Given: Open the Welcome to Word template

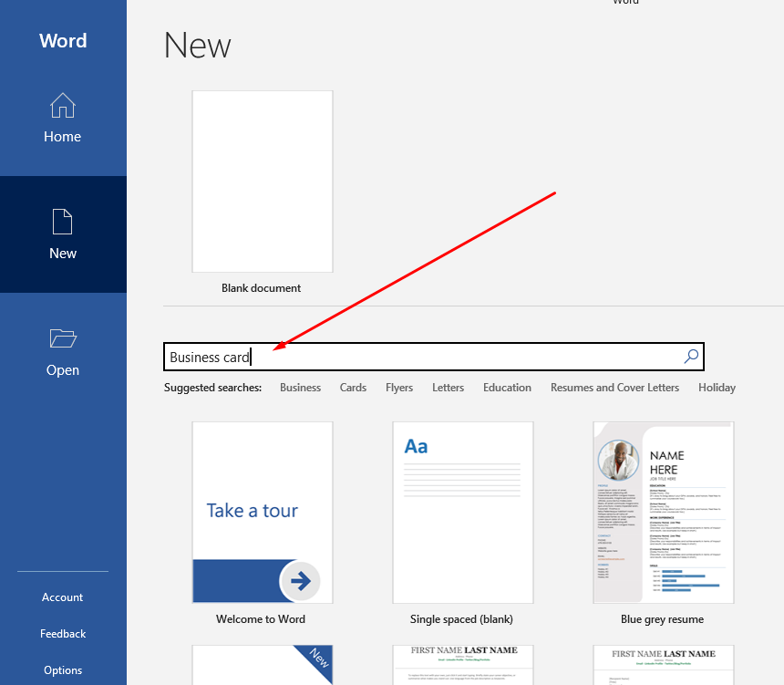Looking at the screenshot, I should tap(262, 512).
